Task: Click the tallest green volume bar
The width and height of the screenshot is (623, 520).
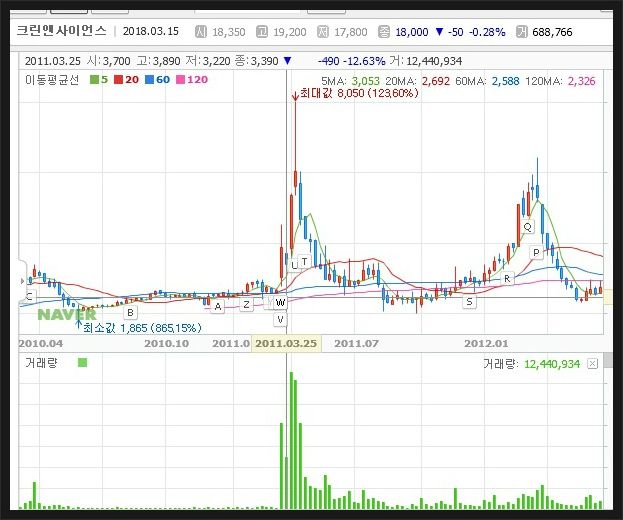Action: 291,441
